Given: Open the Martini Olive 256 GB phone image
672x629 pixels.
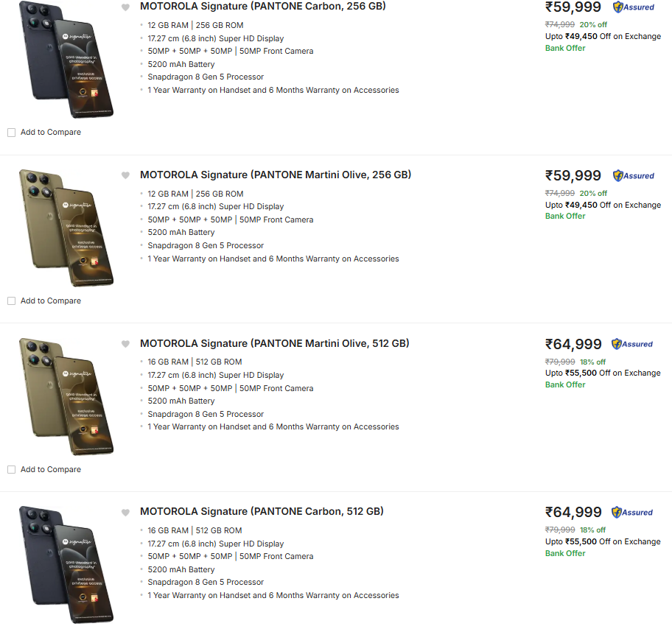Looking at the screenshot, I should point(66,227).
